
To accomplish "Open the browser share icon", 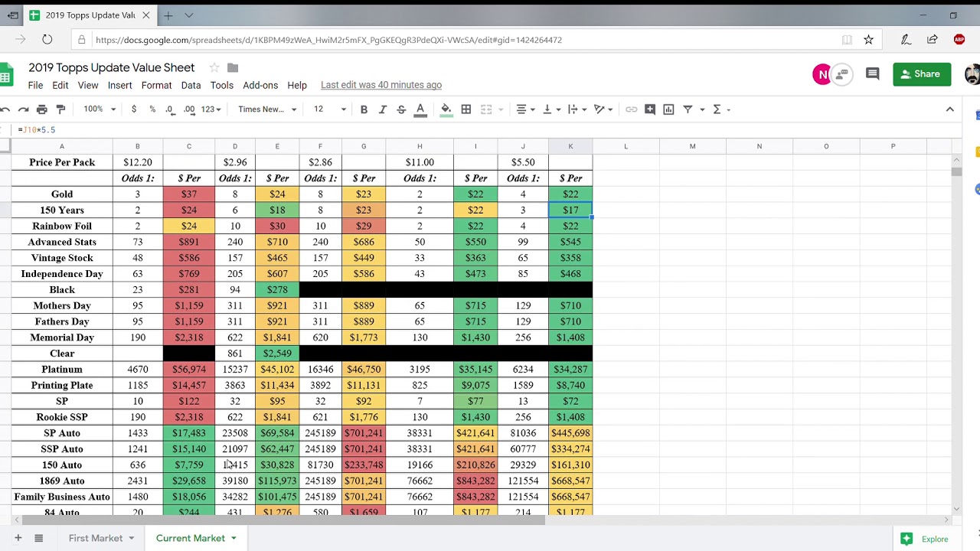I will [x=932, y=40].
